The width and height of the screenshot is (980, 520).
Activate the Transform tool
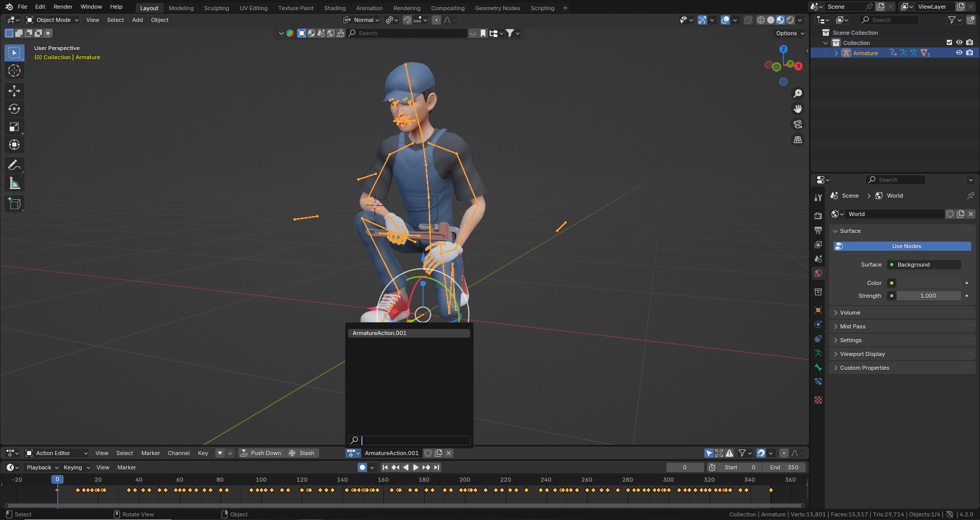[14, 145]
